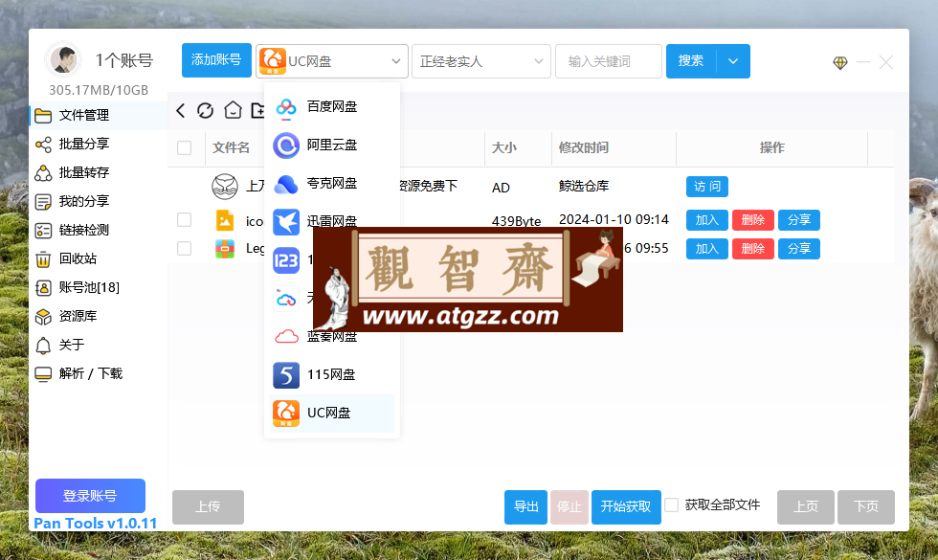Click the diamond VIP icon
Screen dimensions: 938x560
click(x=840, y=62)
